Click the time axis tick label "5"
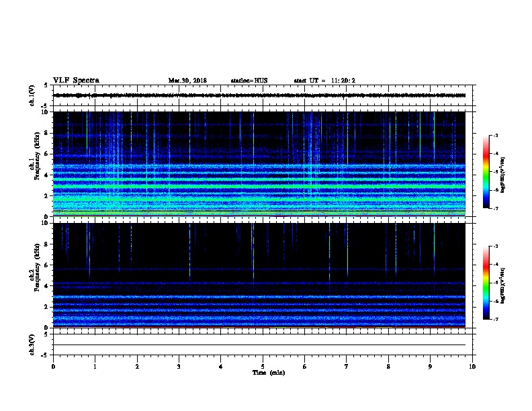 point(263,367)
